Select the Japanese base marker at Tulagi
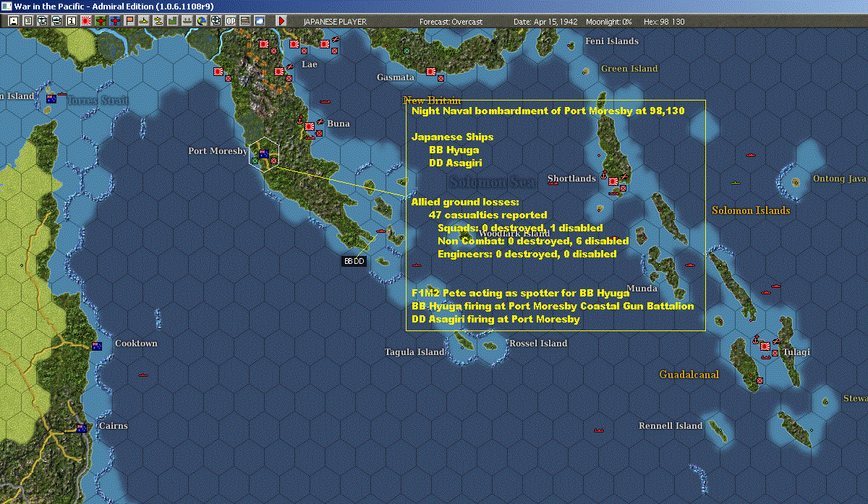868x504 pixels. (x=765, y=347)
